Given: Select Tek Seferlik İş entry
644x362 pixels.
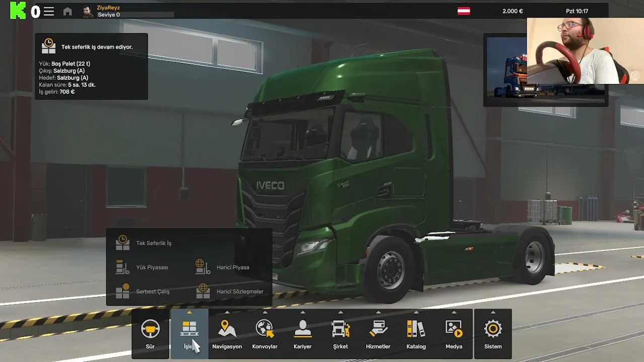Looking at the screenshot, I should tap(144, 243).
